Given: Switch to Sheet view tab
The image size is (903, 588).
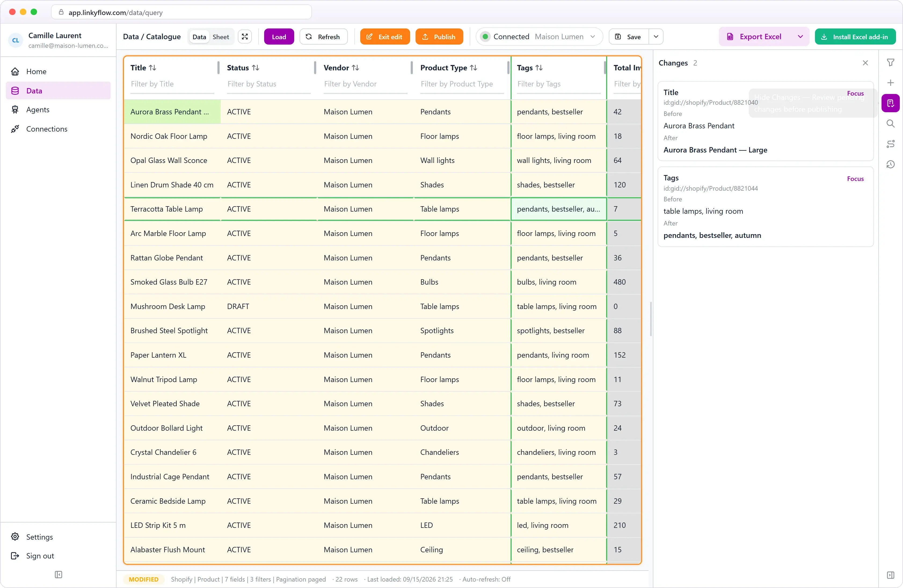Looking at the screenshot, I should pyautogui.click(x=221, y=37).
